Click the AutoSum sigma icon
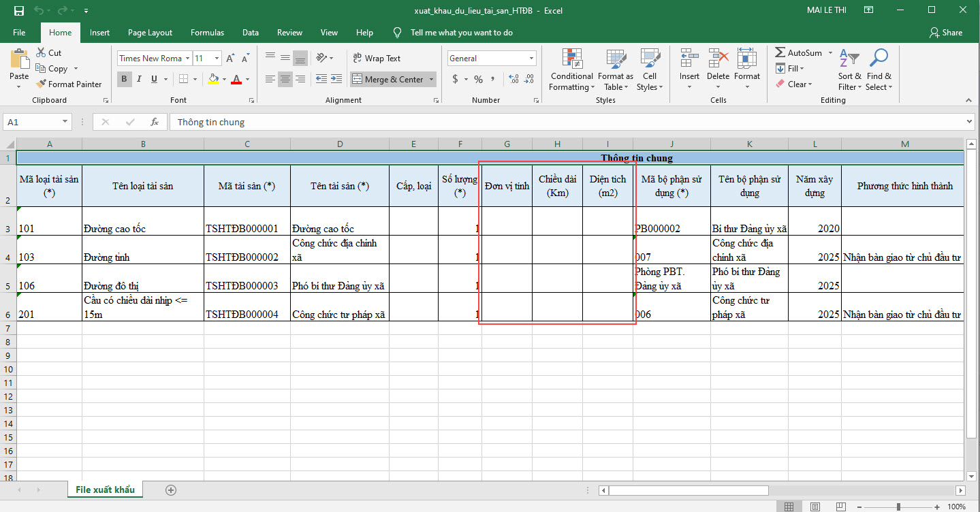 pyautogui.click(x=780, y=53)
